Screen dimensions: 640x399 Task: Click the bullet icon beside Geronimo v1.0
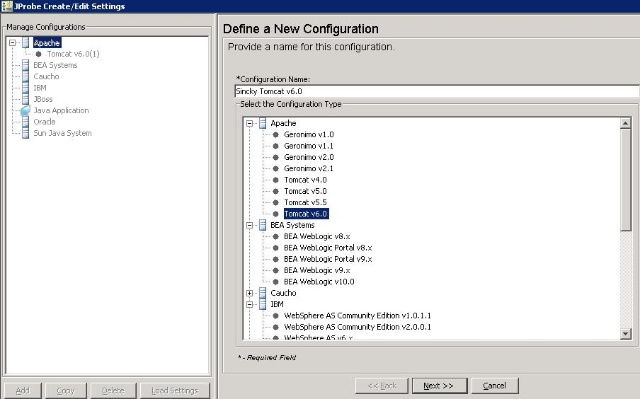[276, 134]
